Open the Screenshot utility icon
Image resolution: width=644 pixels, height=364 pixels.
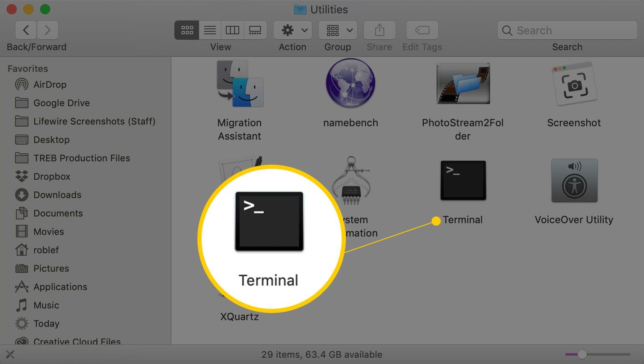pyautogui.click(x=574, y=84)
